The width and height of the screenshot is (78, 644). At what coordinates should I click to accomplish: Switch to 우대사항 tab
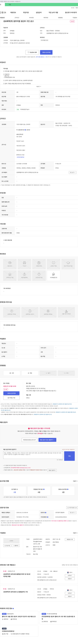tap(31, 18)
